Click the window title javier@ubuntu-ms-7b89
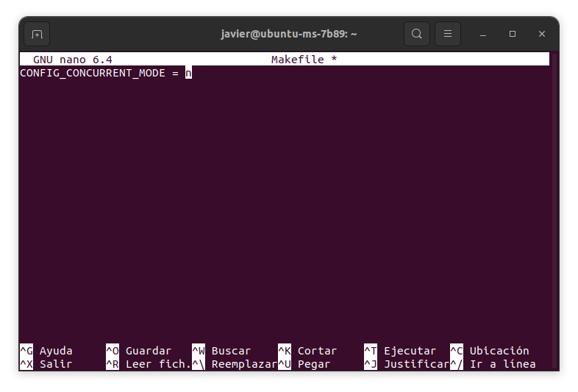This screenshot has height=392, width=578. pos(288,34)
